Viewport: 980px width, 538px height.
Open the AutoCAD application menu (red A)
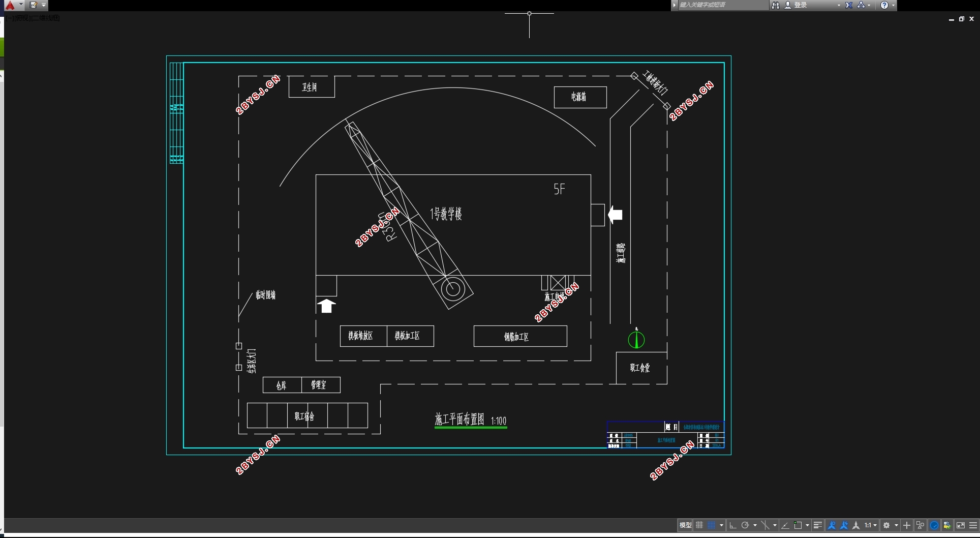tap(10, 5)
